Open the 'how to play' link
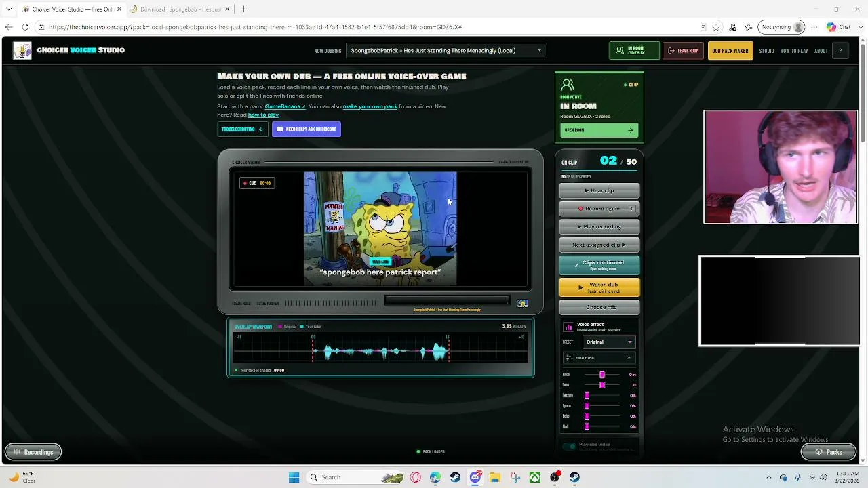Viewport: 868px width, 488px height. pyautogui.click(x=263, y=115)
